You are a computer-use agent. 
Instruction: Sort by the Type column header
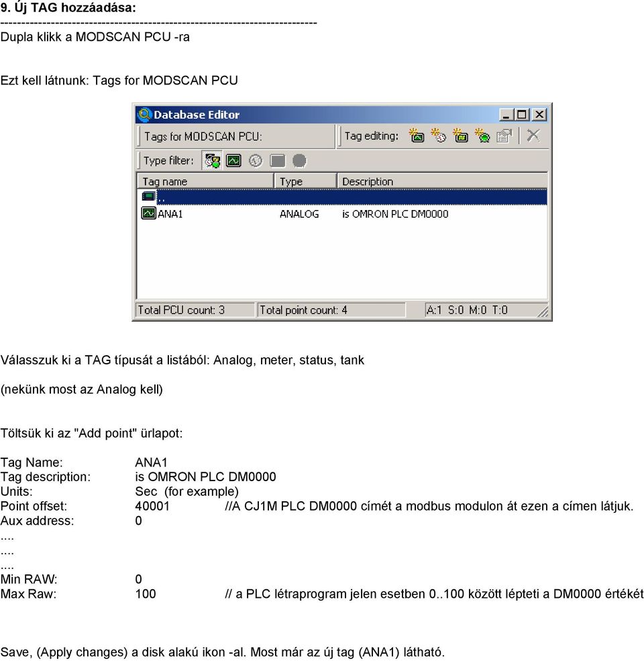pyautogui.click(x=305, y=181)
